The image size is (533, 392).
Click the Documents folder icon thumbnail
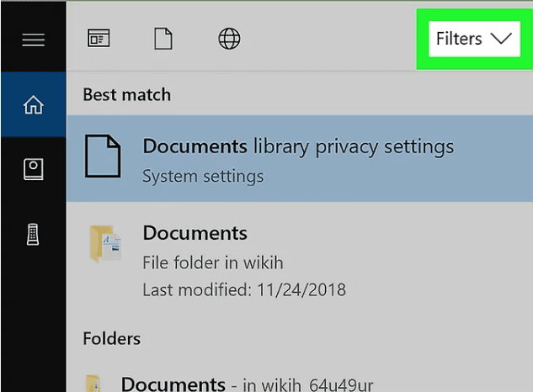[105, 244]
